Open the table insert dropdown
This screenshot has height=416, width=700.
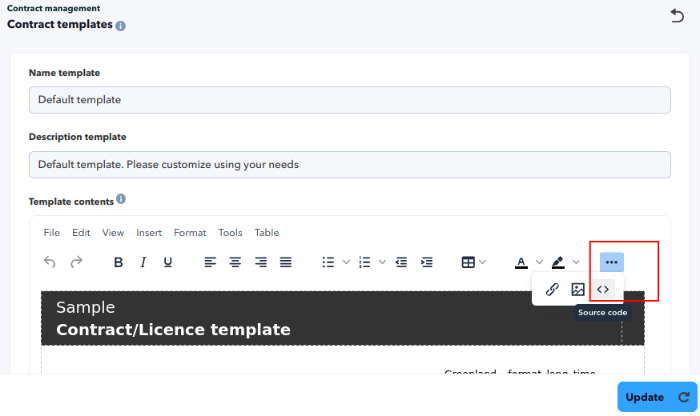(x=474, y=262)
